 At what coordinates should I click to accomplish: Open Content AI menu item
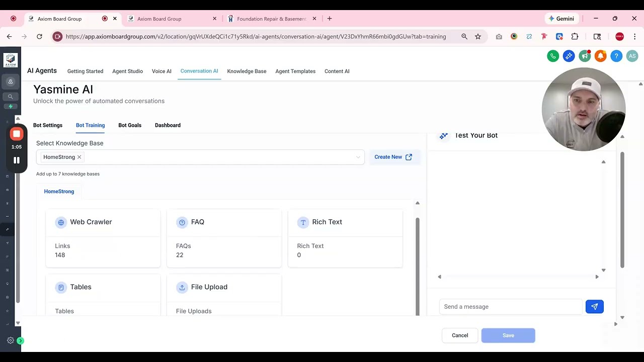[x=337, y=71]
